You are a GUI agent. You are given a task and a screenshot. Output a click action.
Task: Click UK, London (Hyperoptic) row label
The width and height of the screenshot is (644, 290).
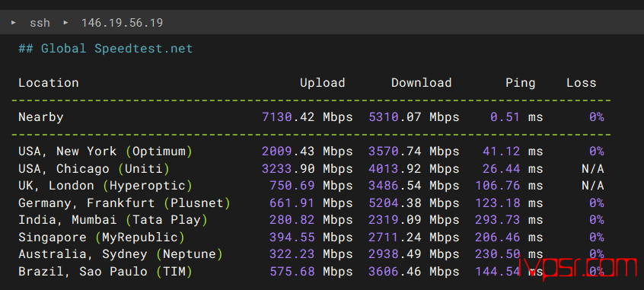105,186
